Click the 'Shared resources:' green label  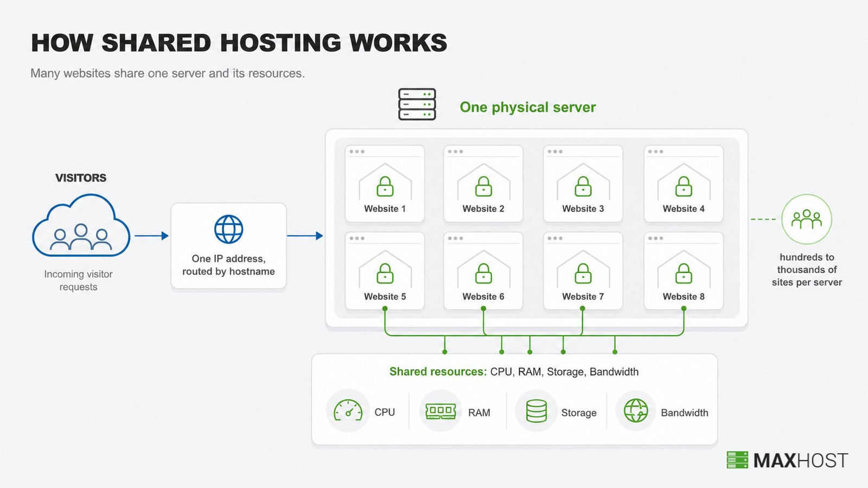[438, 372]
